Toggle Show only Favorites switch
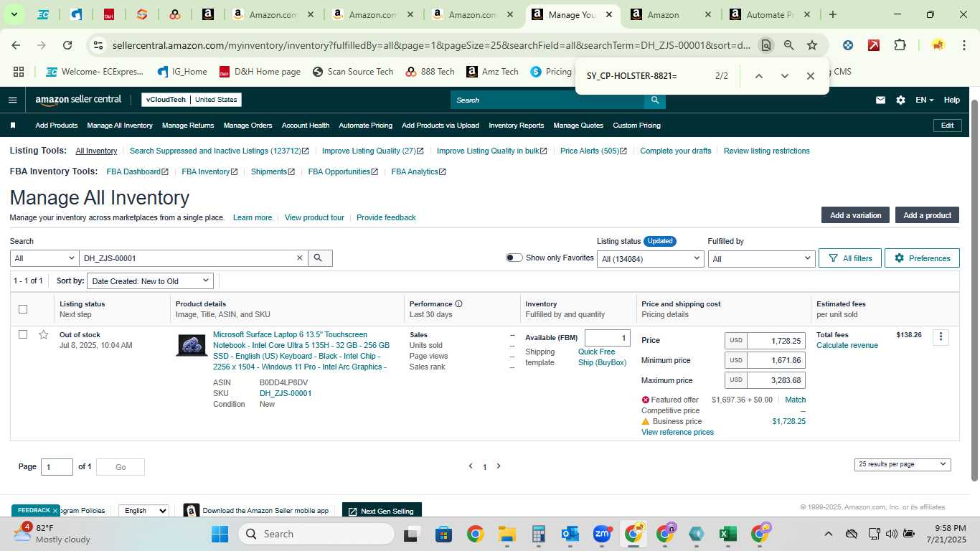 [514, 258]
